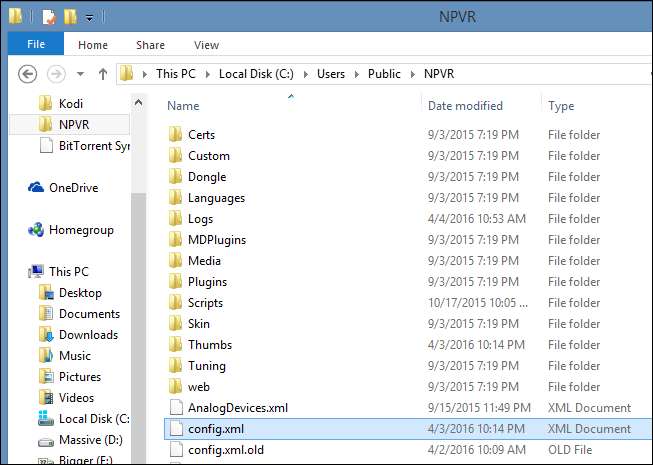The width and height of the screenshot is (653, 465).
Task: Expand breadcrumb arrow after Public
Action: point(413,75)
